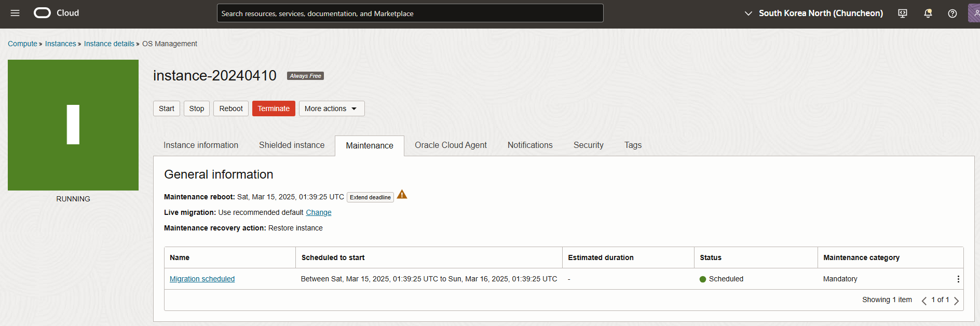This screenshot has width=980, height=326.
Task: Focus the search resources input field
Action: click(410, 13)
